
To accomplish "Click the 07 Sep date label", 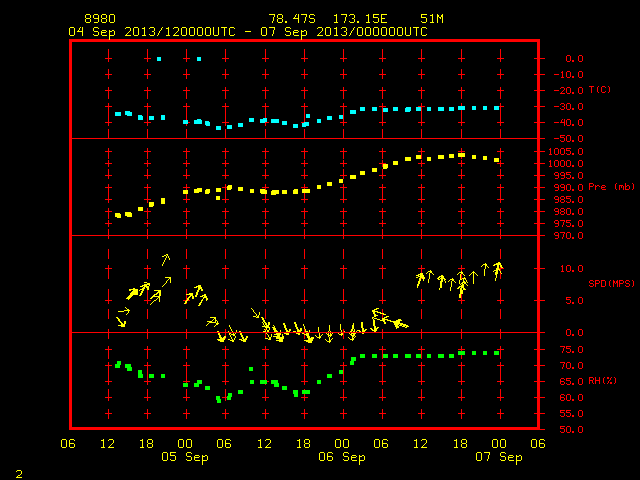I will [499, 457].
